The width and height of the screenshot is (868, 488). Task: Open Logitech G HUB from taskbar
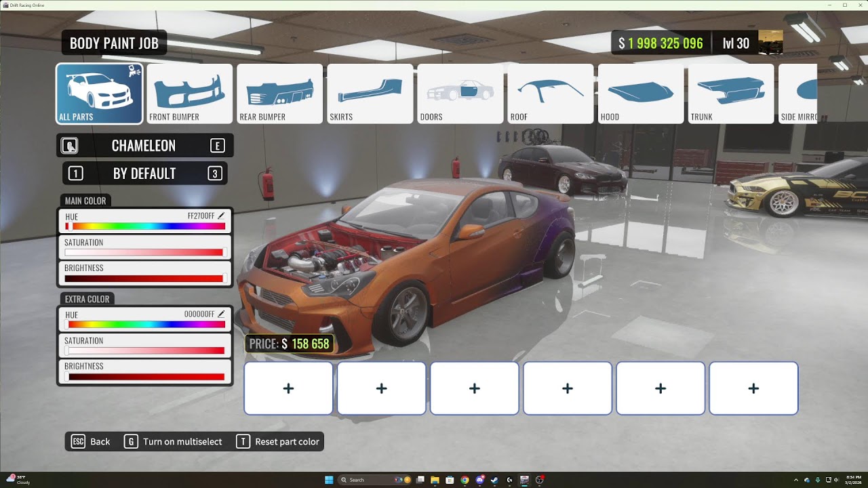tap(509, 480)
